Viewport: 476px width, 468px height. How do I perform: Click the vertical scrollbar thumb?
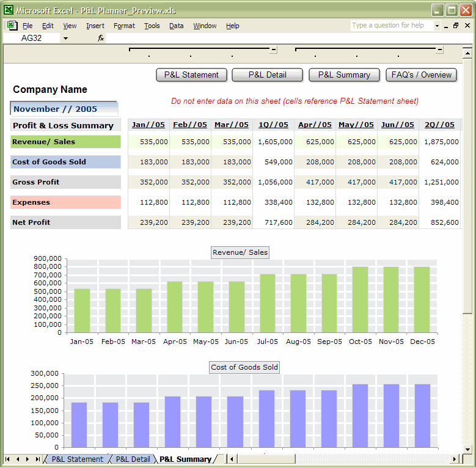click(x=467, y=187)
